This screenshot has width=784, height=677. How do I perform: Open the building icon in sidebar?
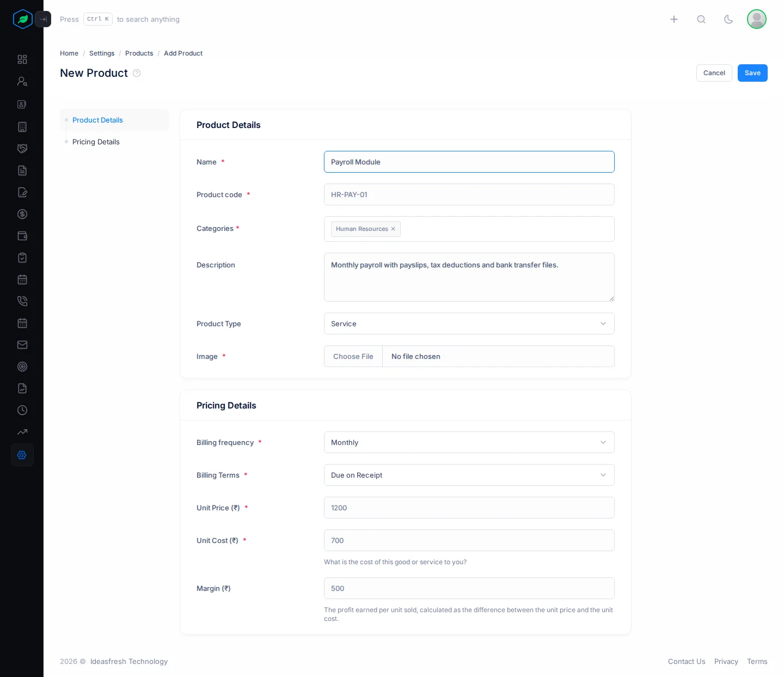22,127
